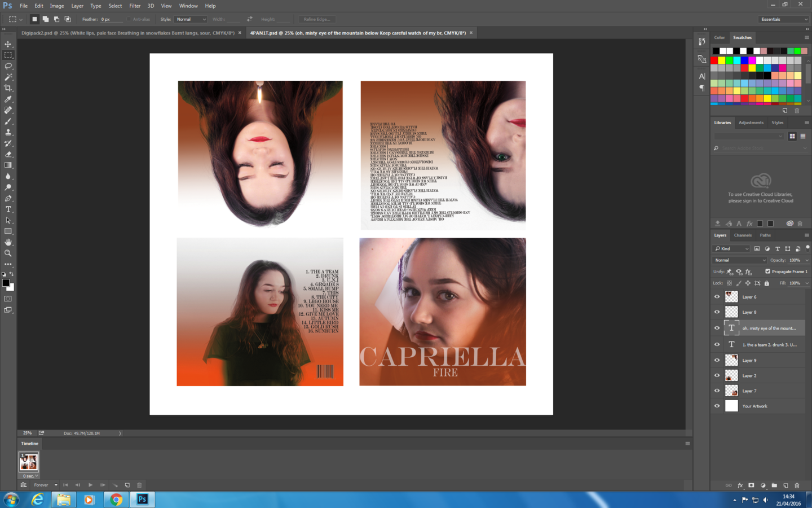Select the Hand tool
The image size is (812, 508).
[x=8, y=242]
